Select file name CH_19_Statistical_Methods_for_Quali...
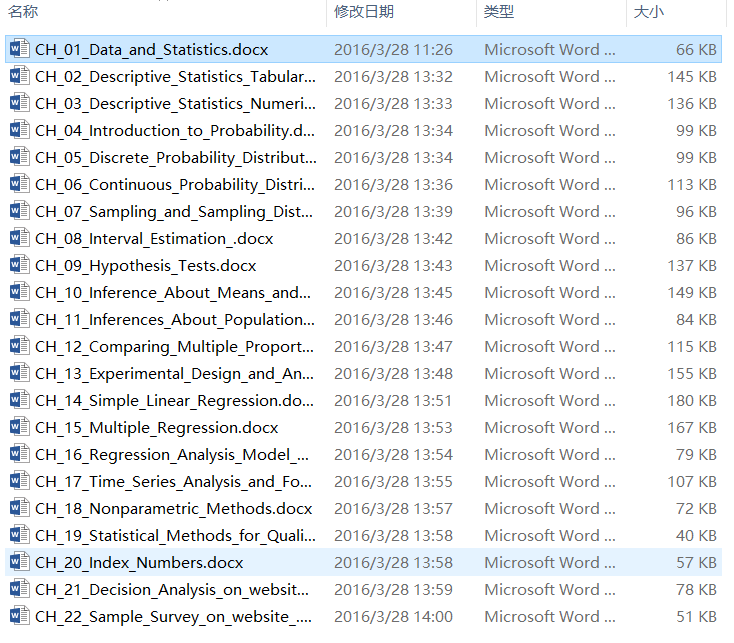734x643 pixels. 175,536
